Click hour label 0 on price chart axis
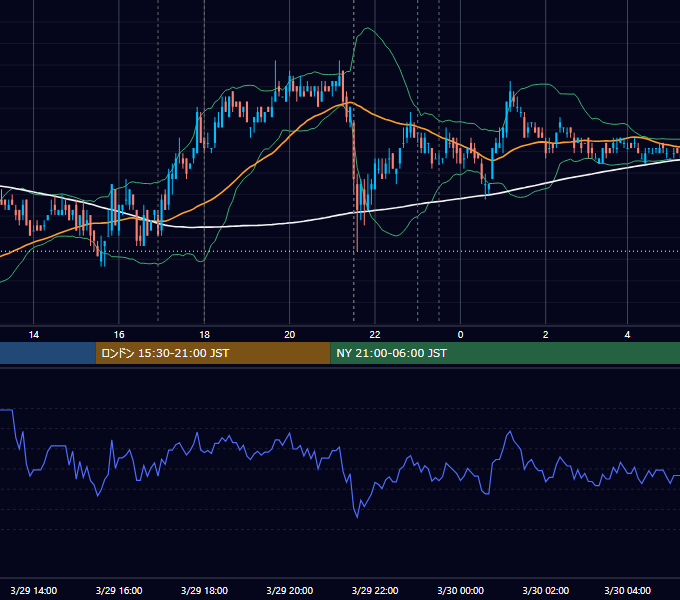The height and width of the screenshot is (600, 680). tap(461, 335)
